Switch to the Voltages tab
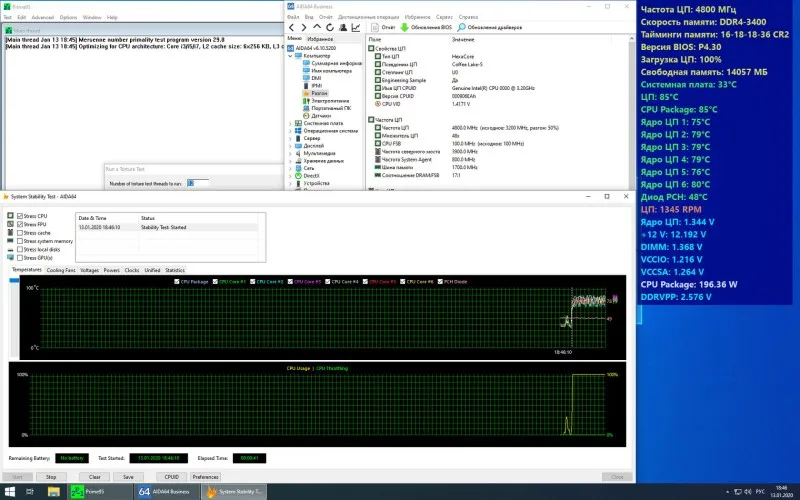This screenshot has height=500, width=800. [89, 270]
